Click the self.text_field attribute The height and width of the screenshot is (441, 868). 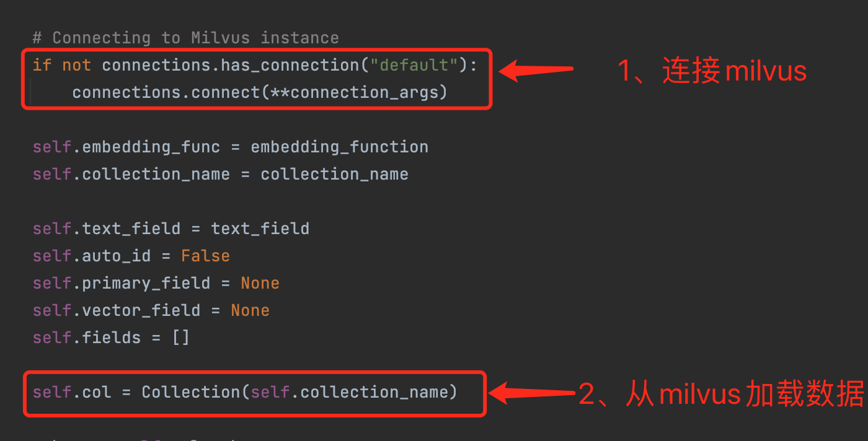[107, 229]
